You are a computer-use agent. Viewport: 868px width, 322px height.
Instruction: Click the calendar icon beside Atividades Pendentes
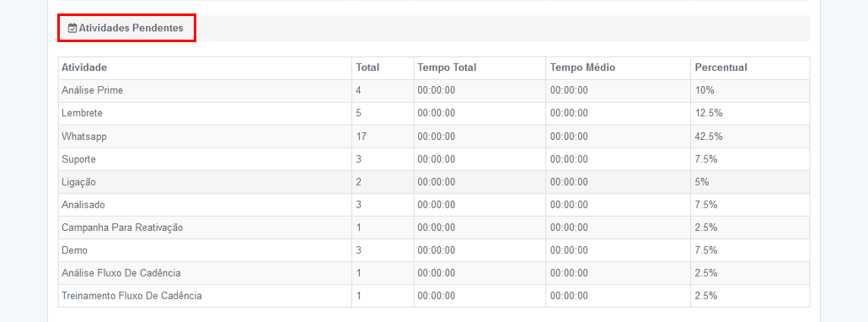(x=72, y=28)
